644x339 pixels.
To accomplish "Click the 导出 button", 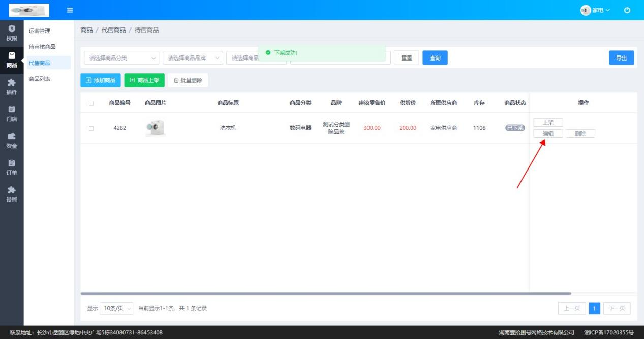I will pyautogui.click(x=622, y=58).
